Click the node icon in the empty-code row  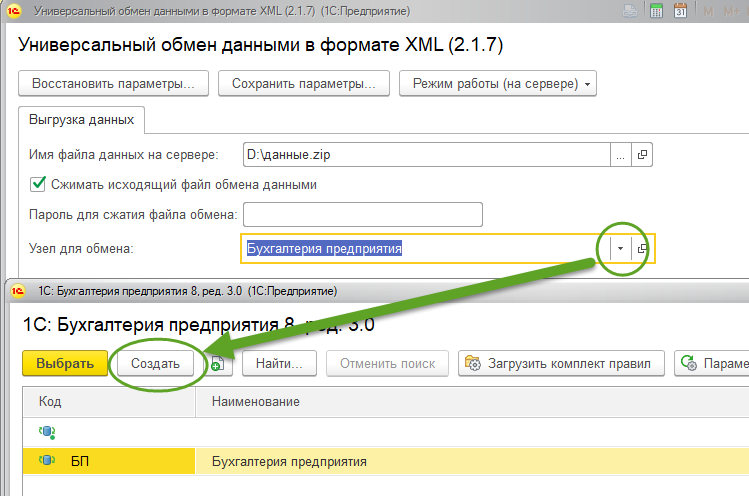point(47,432)
